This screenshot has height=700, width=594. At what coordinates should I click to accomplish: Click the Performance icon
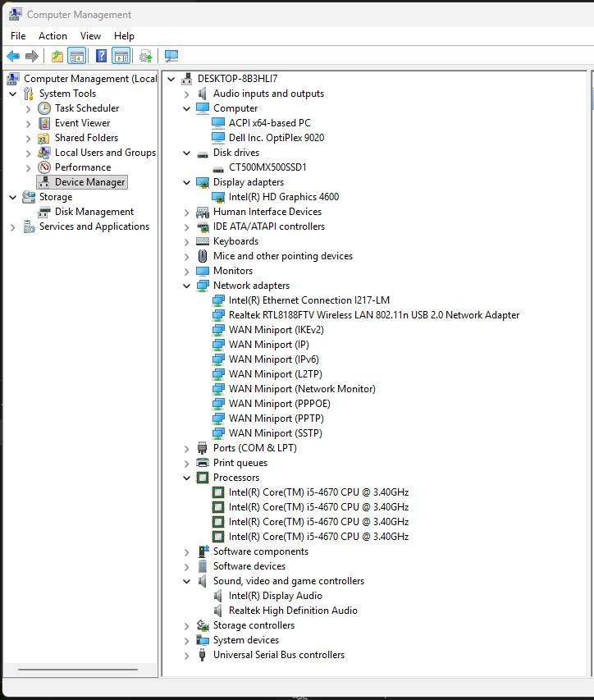click(44, 167)
